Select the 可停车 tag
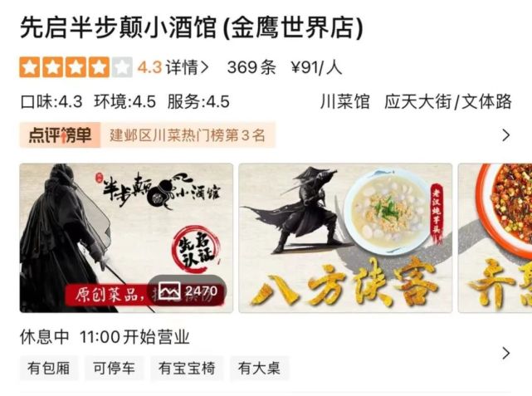 click(115, 368)
